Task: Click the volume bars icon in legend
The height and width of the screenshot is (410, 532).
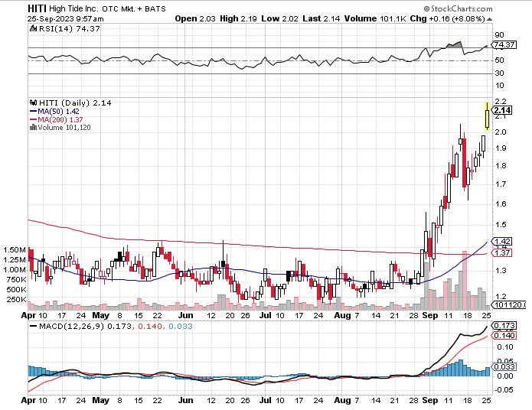Action: tap(33, 128)
